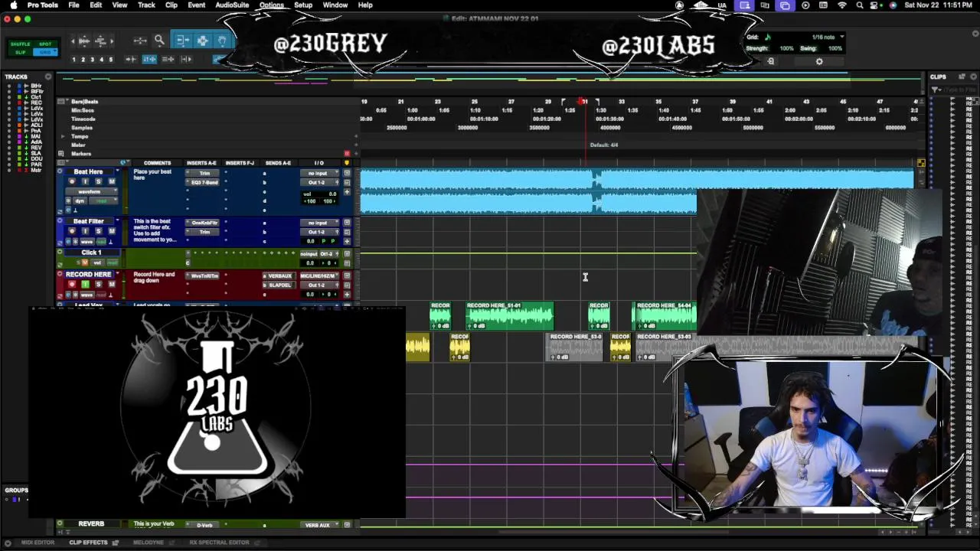Image resolution: width=980 pixels, height=551 pixels.
Task: Click the Clips search field
Action: tap(962, 90)
